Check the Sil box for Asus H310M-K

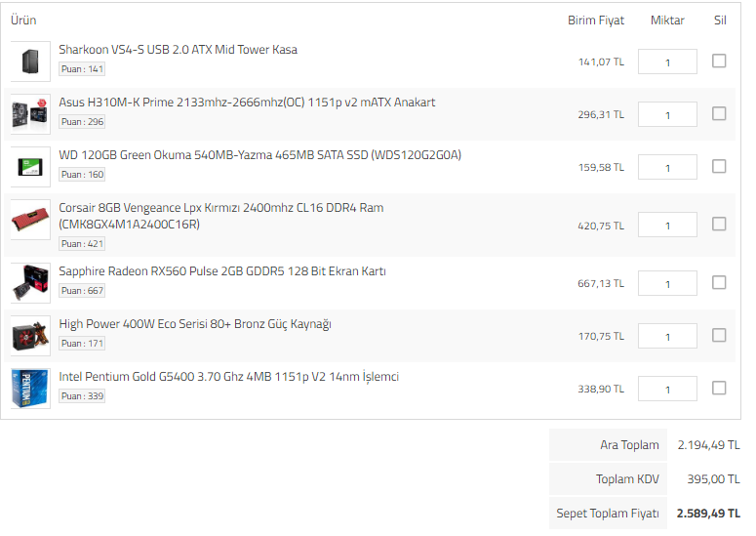pyautogui.click(x=719, y=113)
